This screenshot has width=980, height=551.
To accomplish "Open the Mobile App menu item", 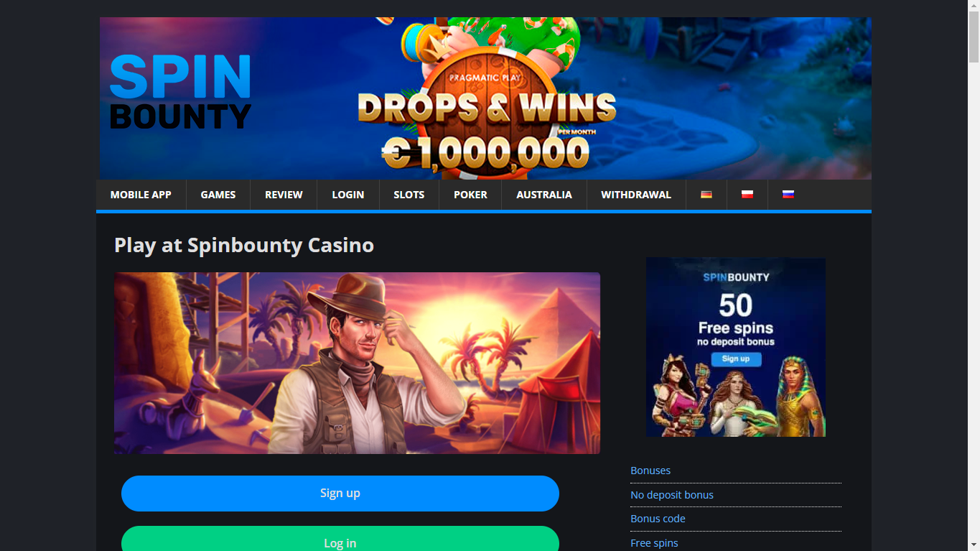I will coord(141,195).
